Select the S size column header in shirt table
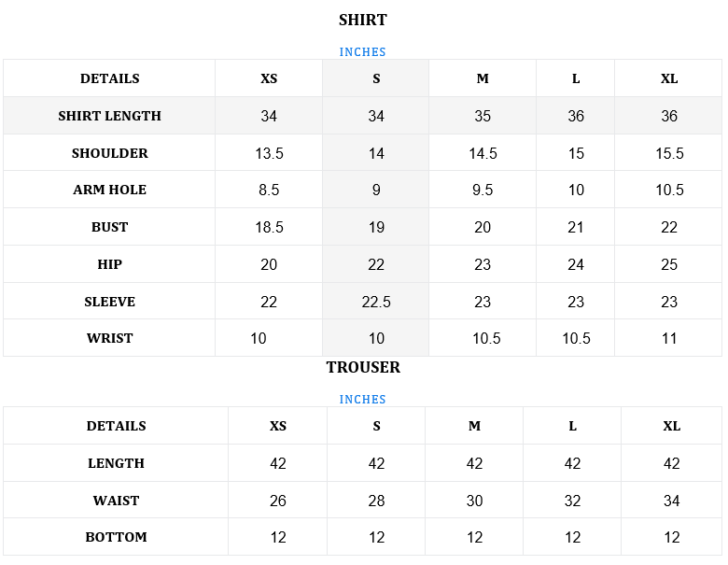Image resolution: width=728 pixels, height=565 pixels. coord(376,78)
